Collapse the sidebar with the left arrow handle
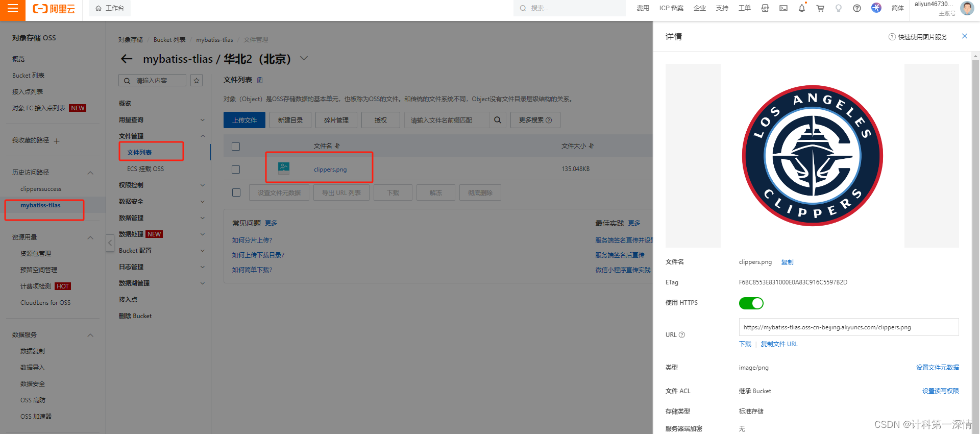The width and height of the screenshot is (980, 434). click(x=110, y=243)
